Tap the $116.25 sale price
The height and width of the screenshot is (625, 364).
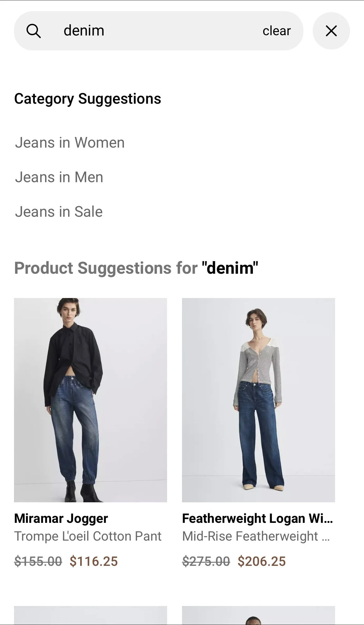tap(94, 561)
